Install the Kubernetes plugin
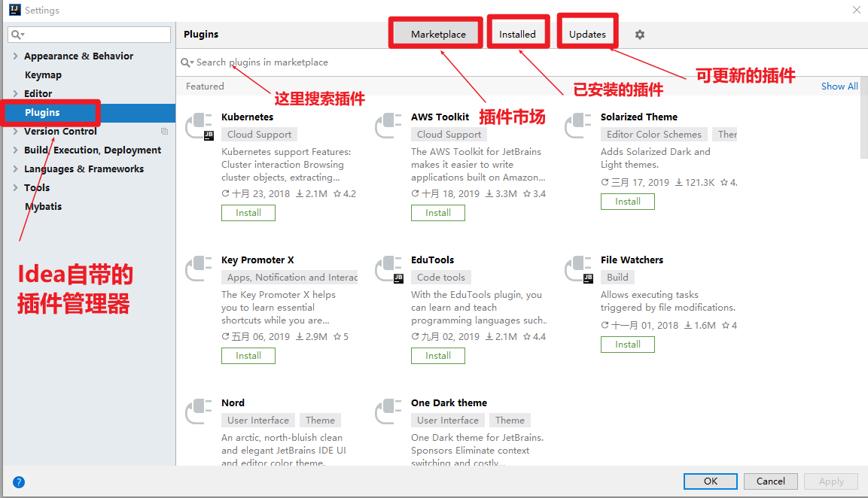This screenshot has height=498, width=868. tap(248, 213)
